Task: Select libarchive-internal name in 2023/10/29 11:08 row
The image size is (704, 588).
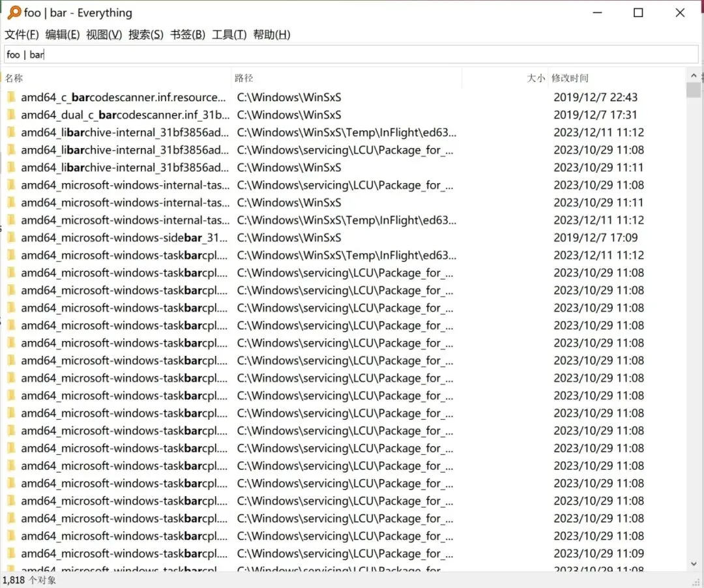Action: point(125,150)
